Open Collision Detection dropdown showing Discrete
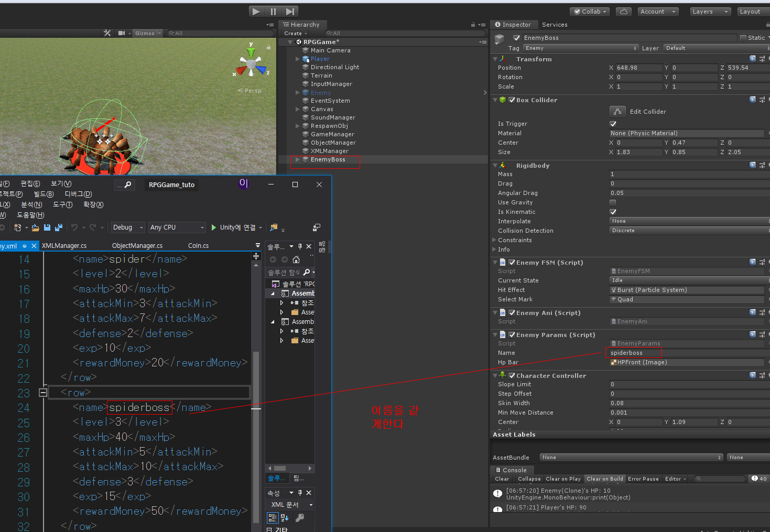The image size is (770, 532). click(x=689, y=231)
